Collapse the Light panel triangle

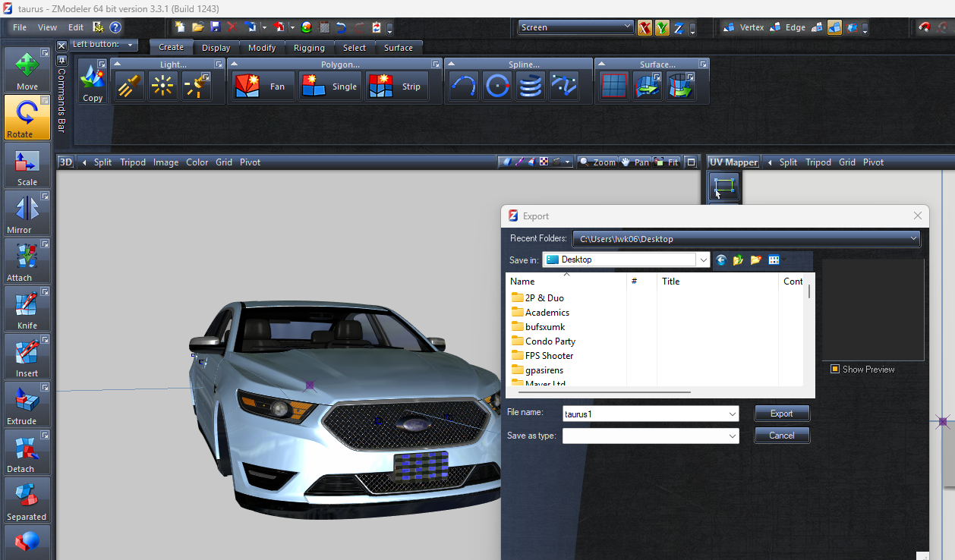click(118, 64)
